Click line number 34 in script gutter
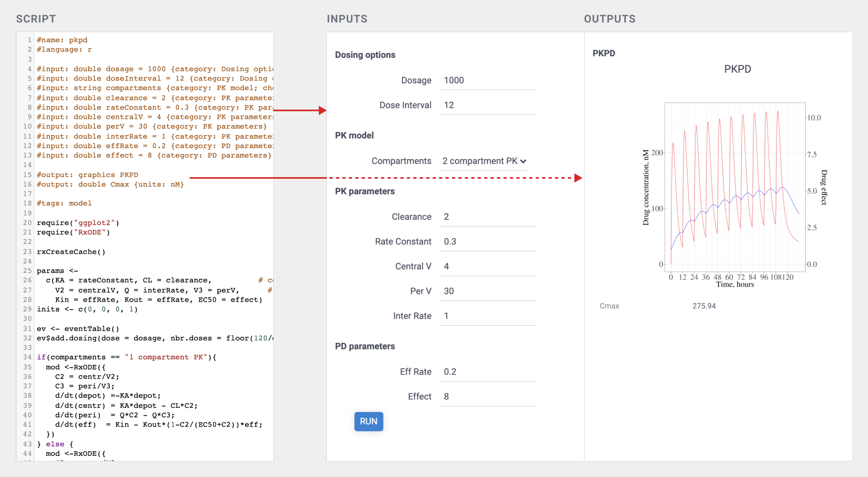This screenshot has height=477, width=868. click(x=27, y=357)
